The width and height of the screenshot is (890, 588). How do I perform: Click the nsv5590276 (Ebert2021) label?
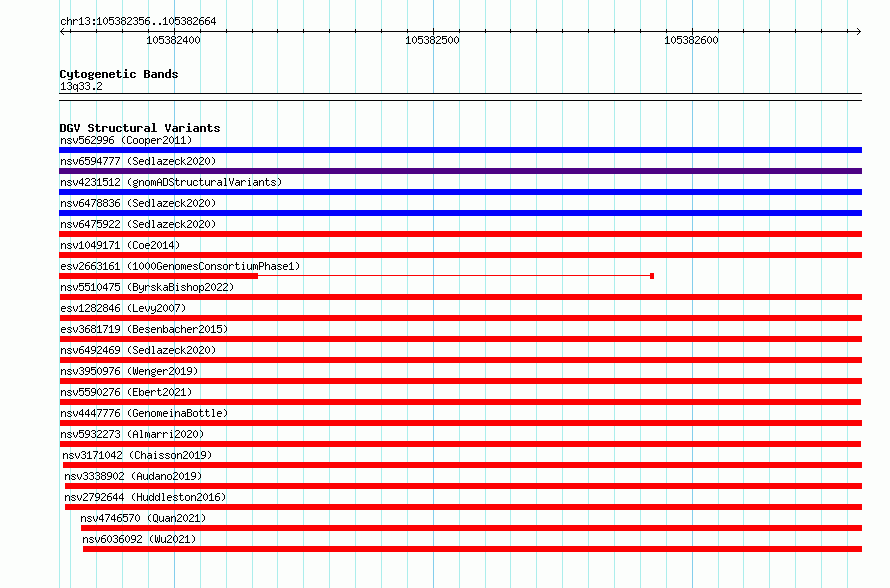[126, 392]
